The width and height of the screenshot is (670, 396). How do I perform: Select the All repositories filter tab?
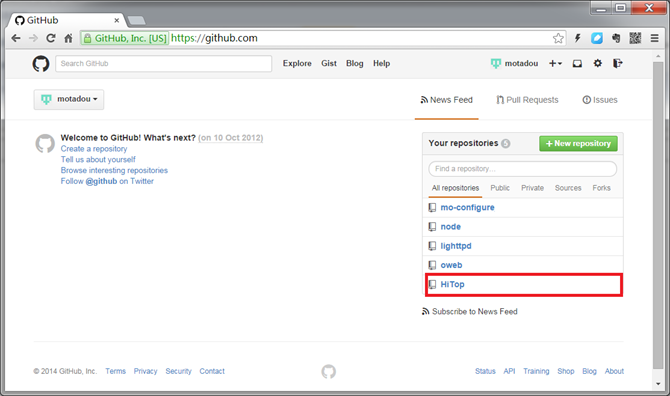(455, 188)
